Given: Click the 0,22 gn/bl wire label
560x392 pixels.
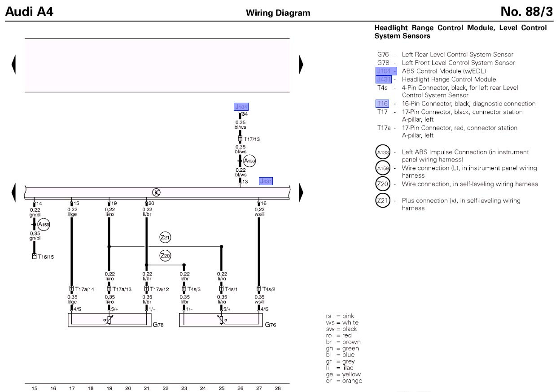Looking at the screenshot, I should click(x=35, y=212).
